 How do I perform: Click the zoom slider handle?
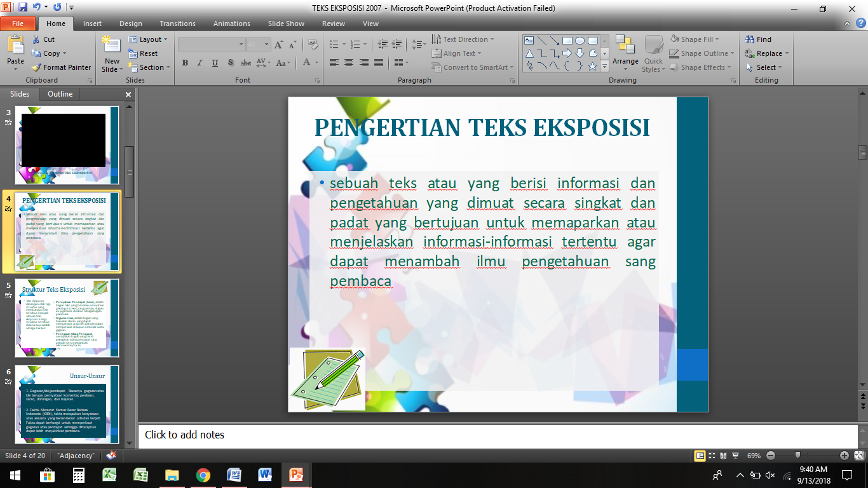click(x=797, y=456)
